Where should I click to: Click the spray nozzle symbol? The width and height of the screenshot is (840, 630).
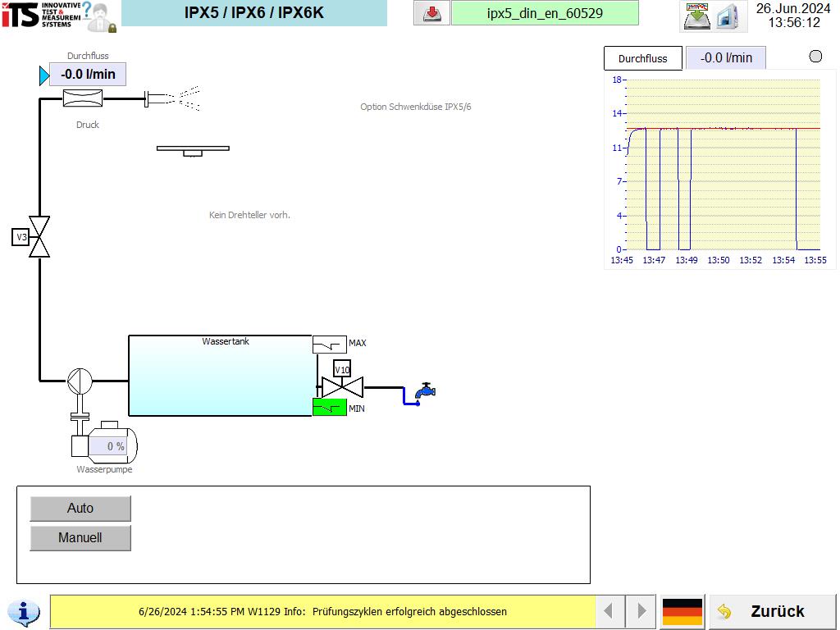[172, 98]
